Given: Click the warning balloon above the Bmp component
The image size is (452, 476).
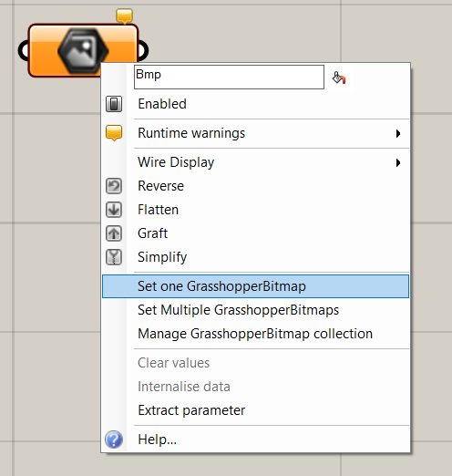Looking at the screenshot, I should coord(124,16).
